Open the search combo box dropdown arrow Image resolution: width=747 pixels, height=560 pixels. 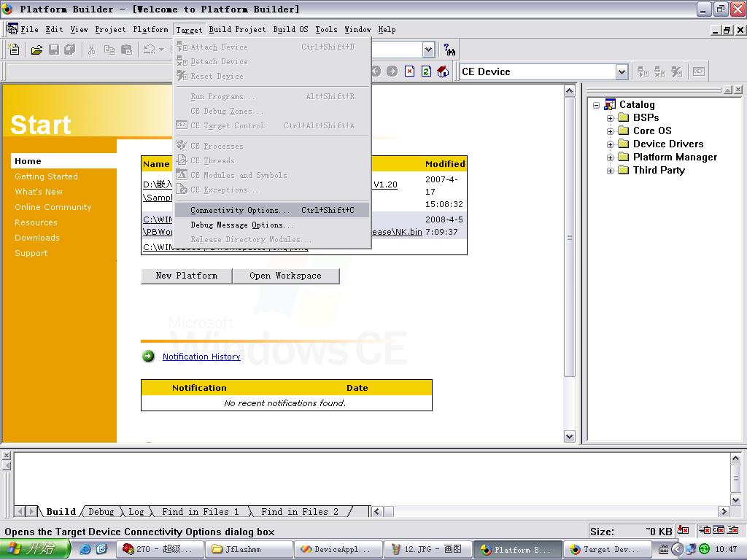click(x=428, y=50)
